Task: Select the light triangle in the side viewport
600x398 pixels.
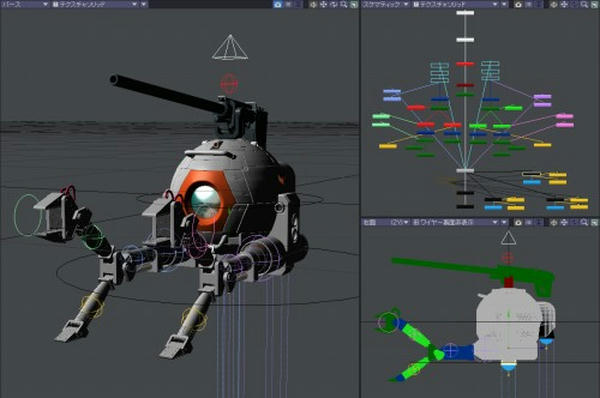Action: click(x=508, y=238)
